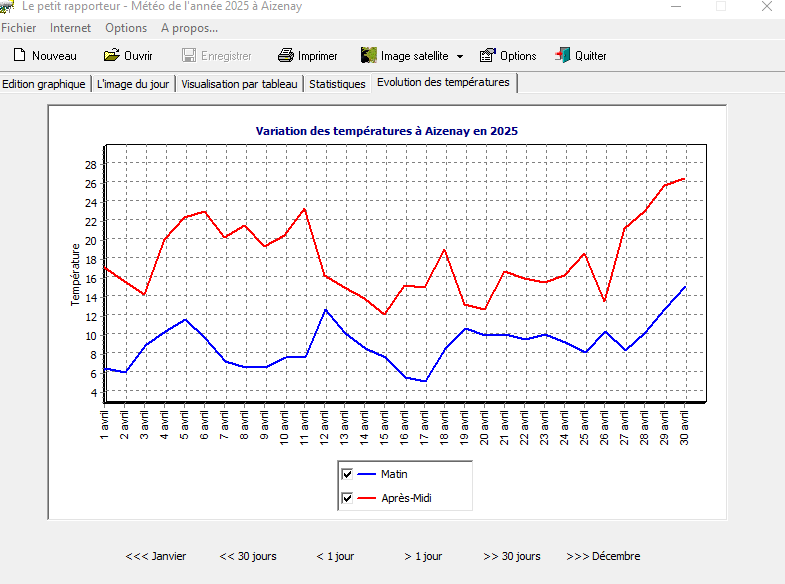The image size is (785, 584).
Task: Click the Imprimer printer icon
Action: pos(285,56)
